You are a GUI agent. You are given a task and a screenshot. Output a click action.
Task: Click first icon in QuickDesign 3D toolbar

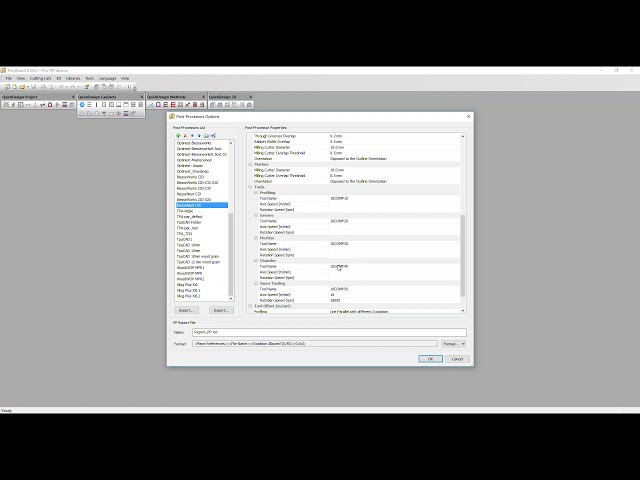pos(212,105)
